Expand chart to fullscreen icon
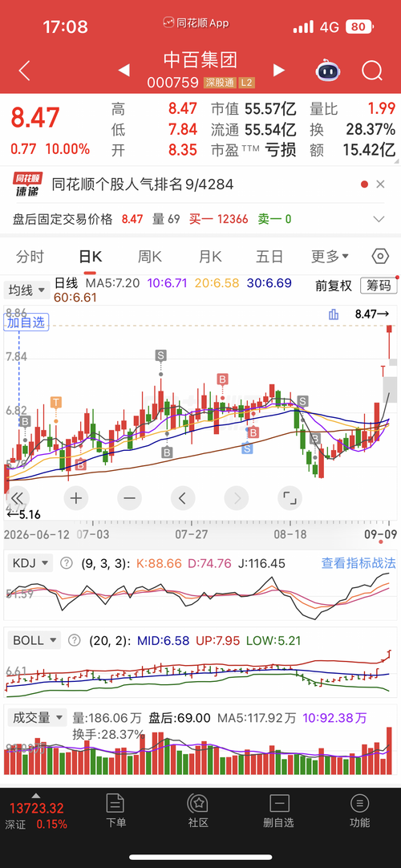This screenshot has width=401, height=868. coord(289,498)
